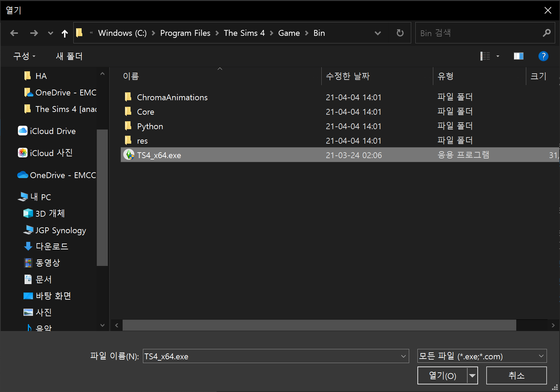Open 동영상 folder
Image resolution: width=560 pixels, height=392 pixels.
pyautogui.click(x=42, y=263)
